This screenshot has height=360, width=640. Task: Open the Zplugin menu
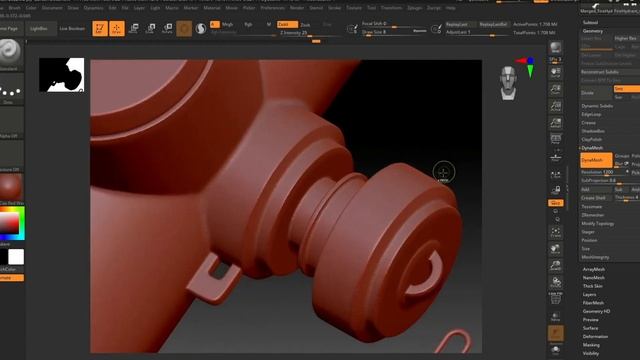(x=415, y=8)
